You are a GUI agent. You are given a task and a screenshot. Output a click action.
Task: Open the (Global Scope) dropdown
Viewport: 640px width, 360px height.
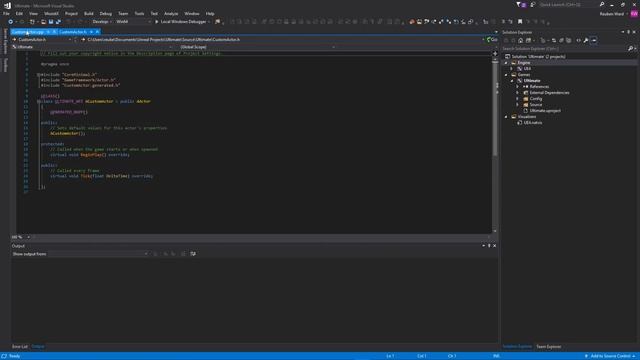tap(257, 47)
